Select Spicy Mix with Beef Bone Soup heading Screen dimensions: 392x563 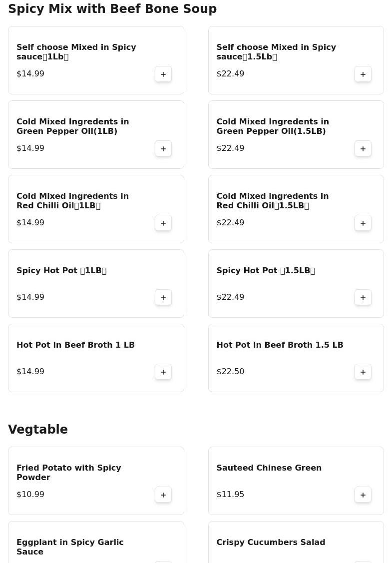click(x=112, y=9)
